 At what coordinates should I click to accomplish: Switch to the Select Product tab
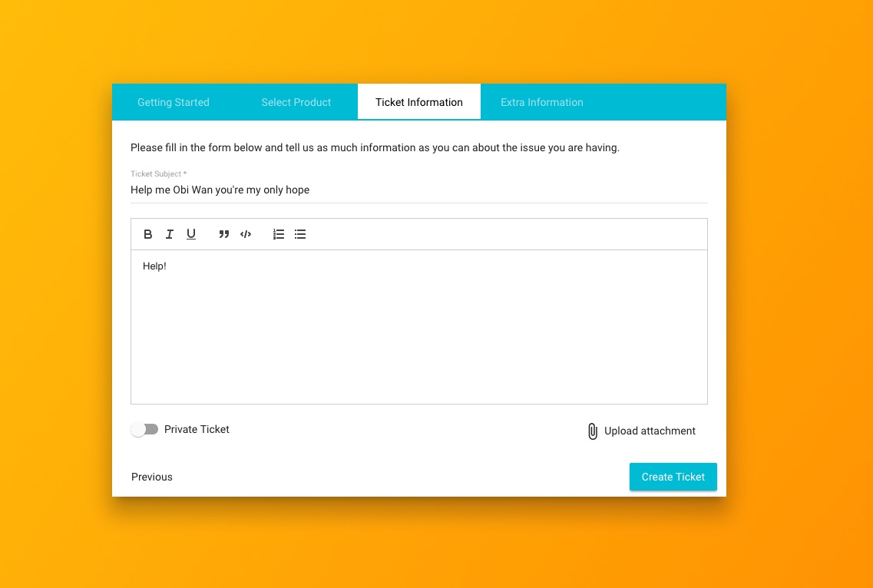[x=296, y=102]
